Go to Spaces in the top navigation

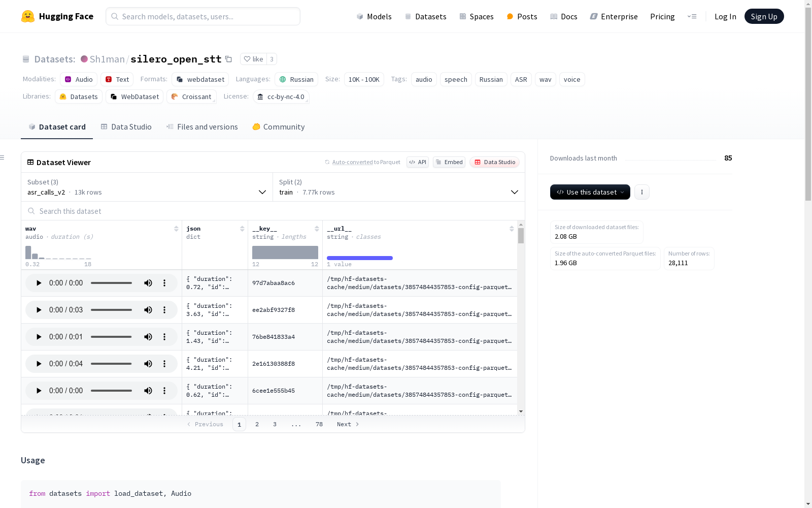click(477, 16)
